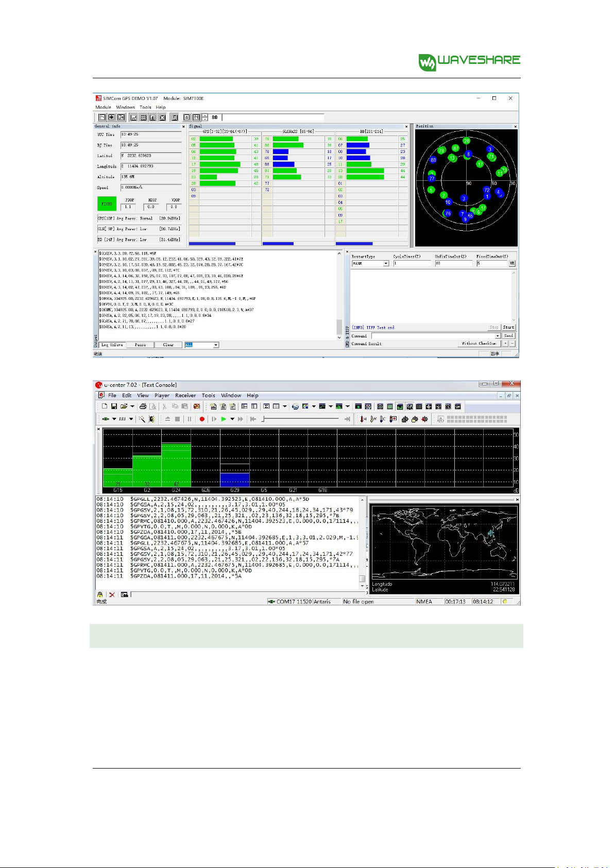Close the General info panel

[183, 126]
